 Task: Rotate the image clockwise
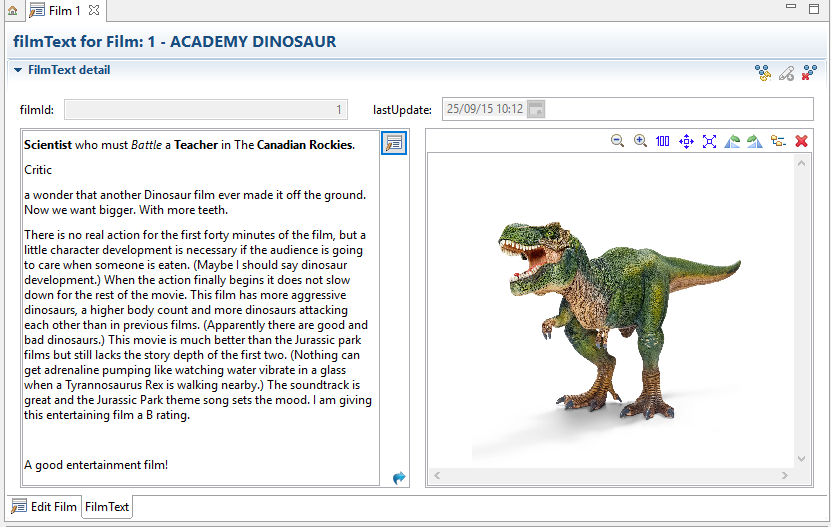pos(755,142)
